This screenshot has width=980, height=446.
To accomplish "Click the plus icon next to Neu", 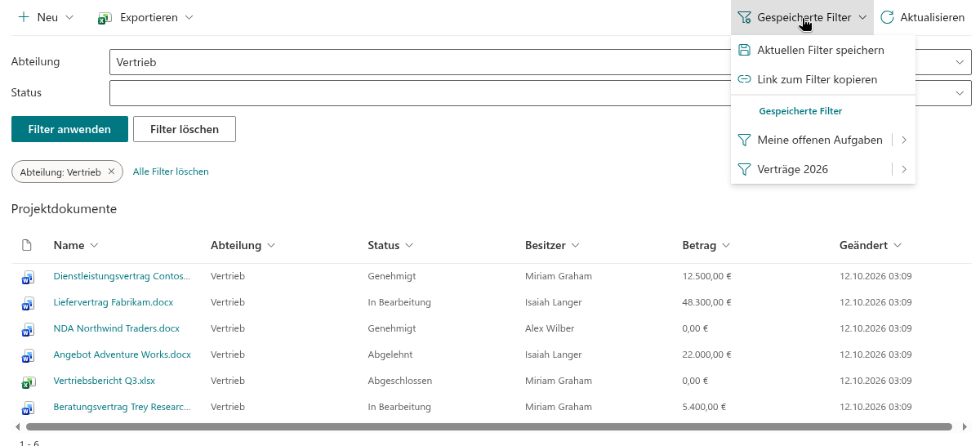I will pos(24,17).
